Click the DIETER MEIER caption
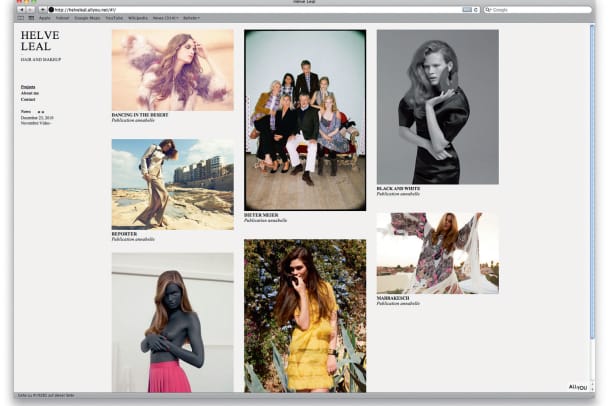The width and height of the screenshot is (609, 406). point(261,215)
